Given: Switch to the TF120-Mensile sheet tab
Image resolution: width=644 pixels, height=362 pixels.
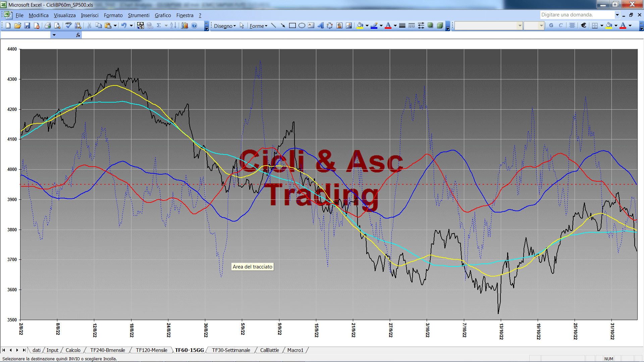Looking at the screenshot, I should 151,350.
